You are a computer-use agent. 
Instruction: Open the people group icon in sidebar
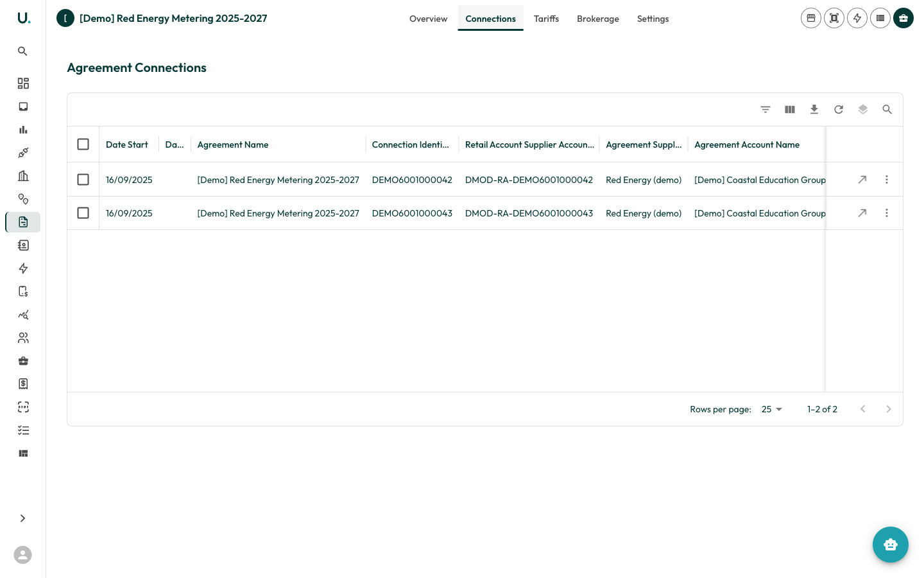(23, 338)
